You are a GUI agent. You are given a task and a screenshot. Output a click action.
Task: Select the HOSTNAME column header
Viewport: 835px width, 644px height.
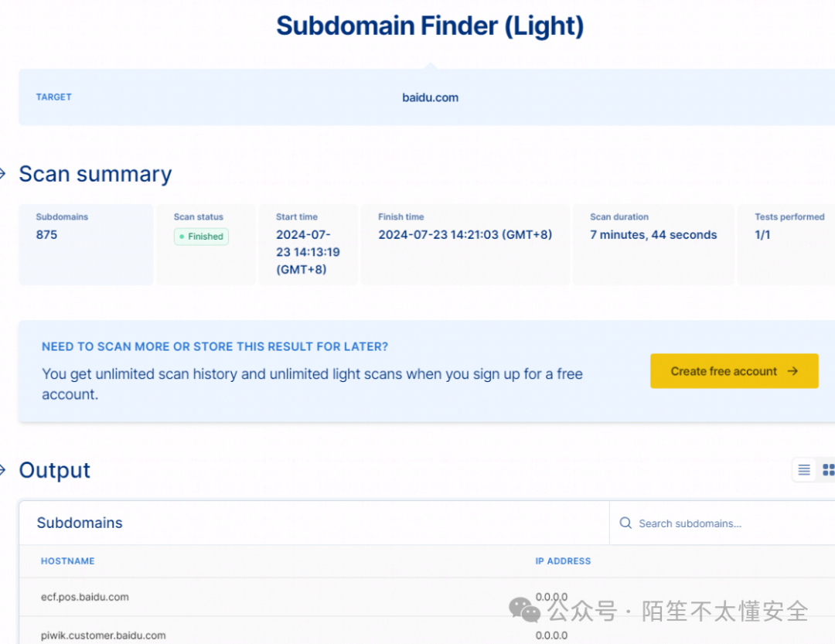pos(67,561)
